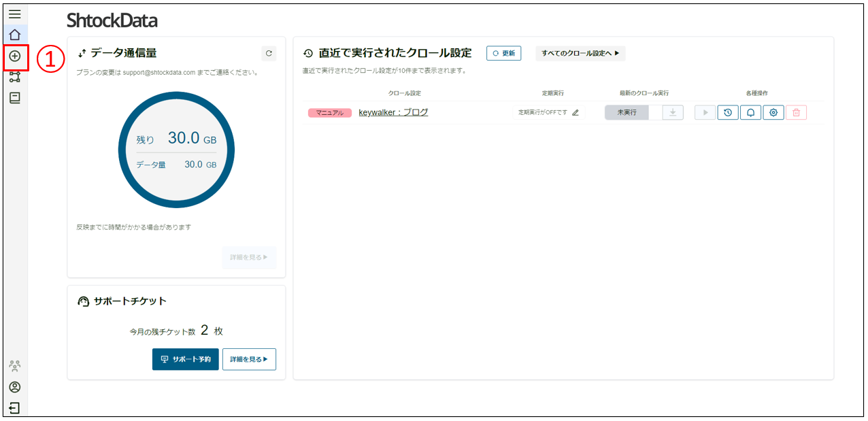Open notification settings via the bell icon

tap(750, 113)
